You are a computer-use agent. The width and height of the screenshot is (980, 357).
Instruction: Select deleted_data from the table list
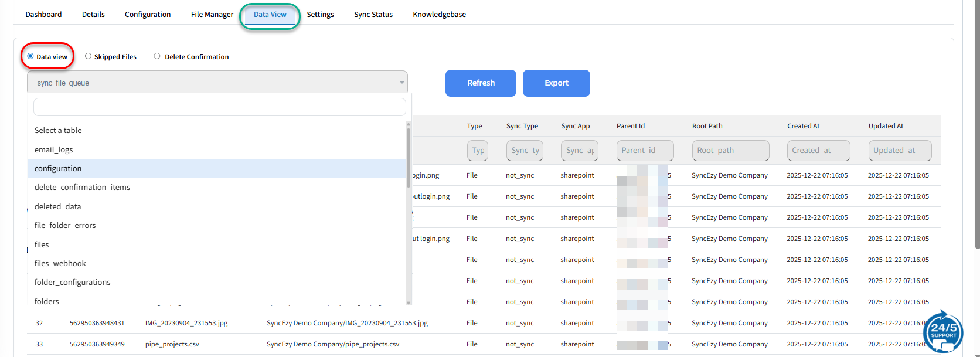pos(58,207)
